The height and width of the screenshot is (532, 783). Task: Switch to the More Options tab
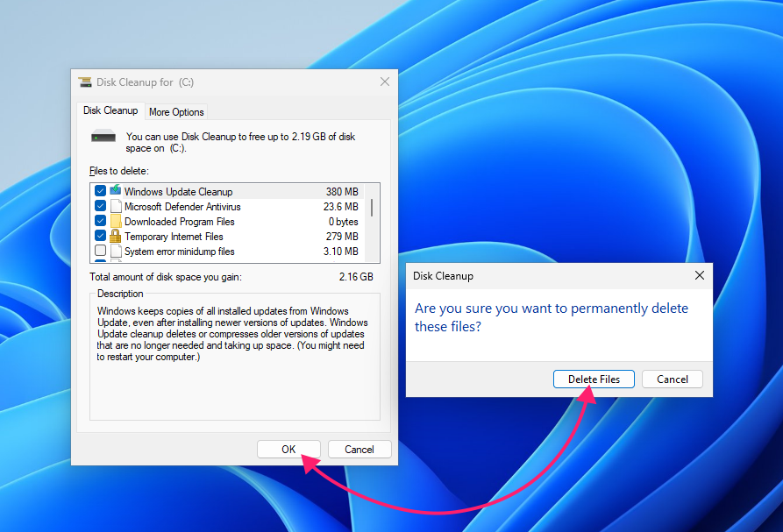pos(176,112)
